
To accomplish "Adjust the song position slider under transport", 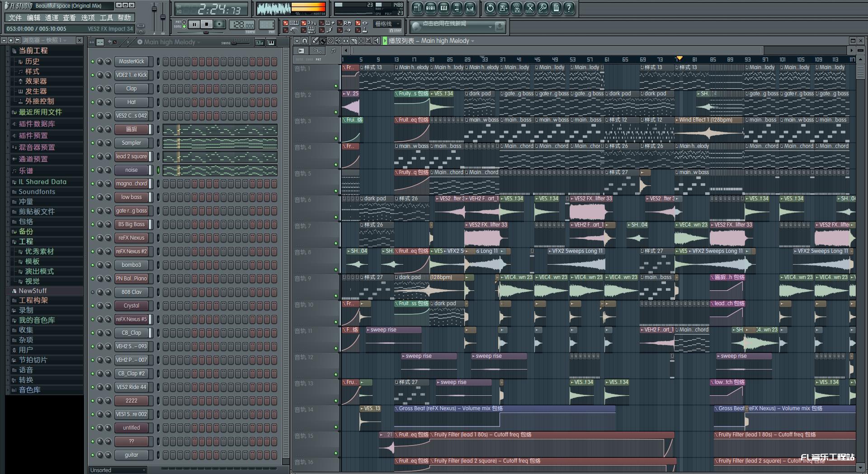I will click(206, 32).
